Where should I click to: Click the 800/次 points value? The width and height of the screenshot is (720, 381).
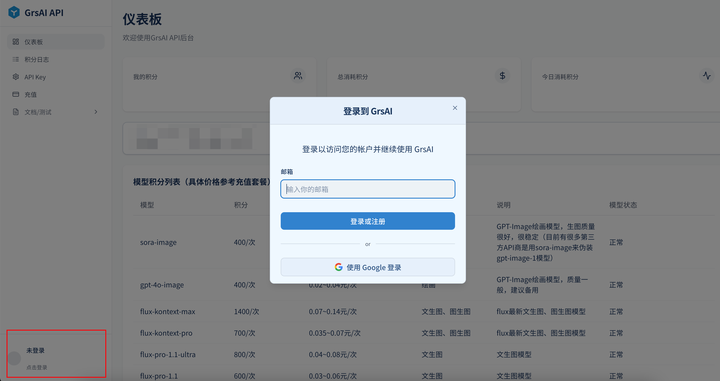point(244,354)
